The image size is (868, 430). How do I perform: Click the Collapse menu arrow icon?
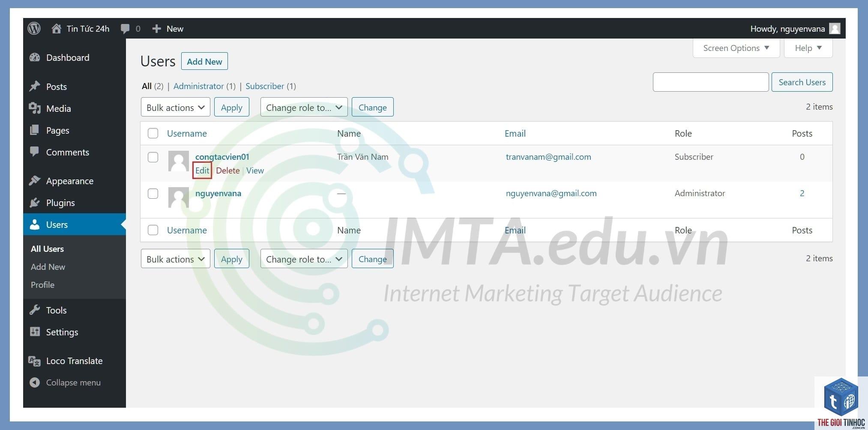coord(35,382)
